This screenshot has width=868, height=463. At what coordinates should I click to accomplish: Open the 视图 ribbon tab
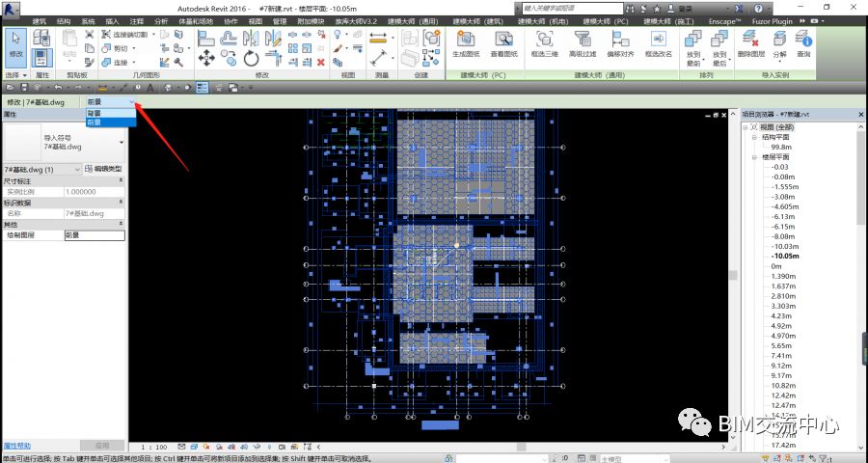256,21
